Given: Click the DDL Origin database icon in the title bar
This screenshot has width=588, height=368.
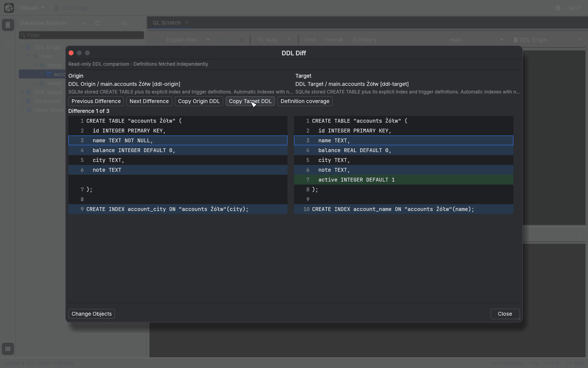Looking at the screenshot, I should [57, 8].
